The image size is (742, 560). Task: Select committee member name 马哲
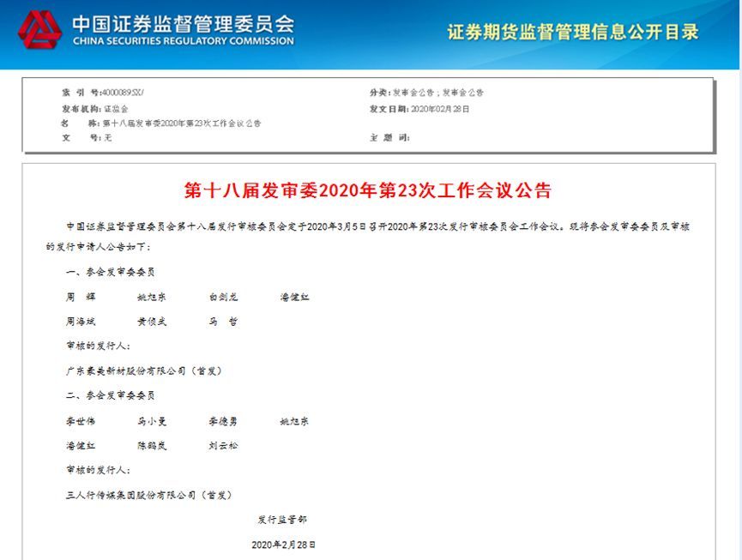click(x=223, y=322)
